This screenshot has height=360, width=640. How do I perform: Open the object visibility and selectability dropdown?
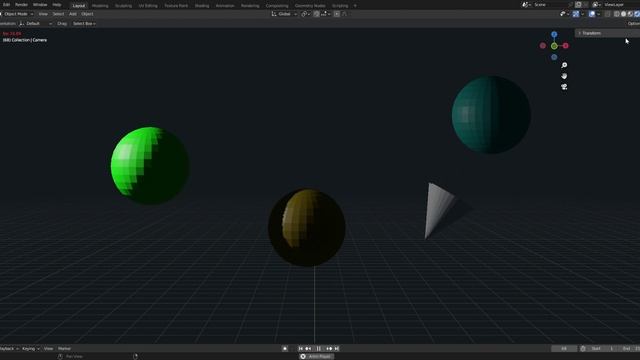pyautogui.click(x=564, y=14)
